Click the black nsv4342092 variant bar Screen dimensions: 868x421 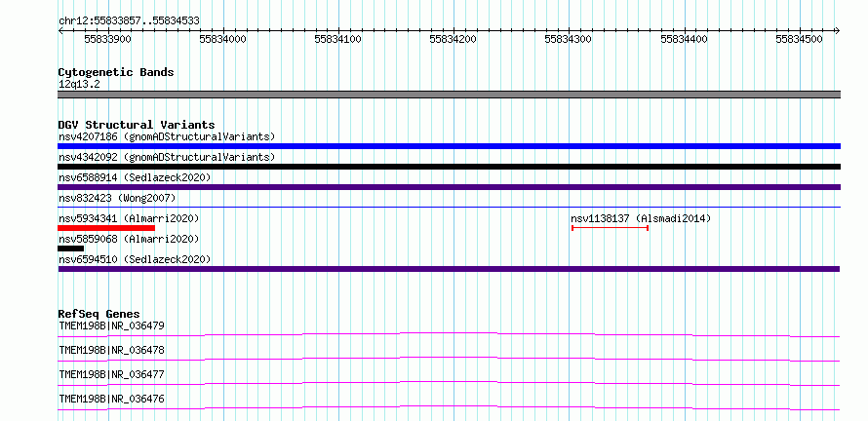(449, 167)
